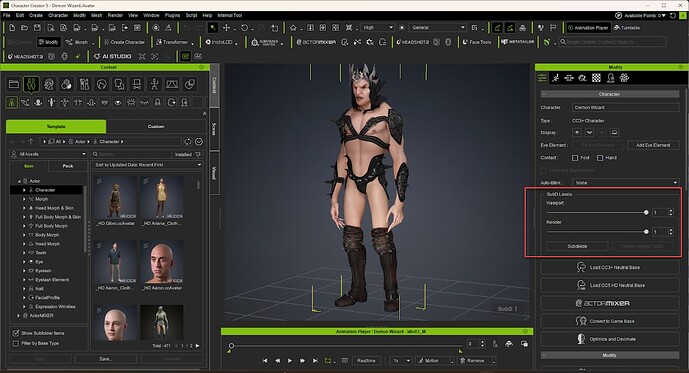Click the Remove motion button
Image resolution: width=689 pixels, height=373 pixels.
pos(476,361)
